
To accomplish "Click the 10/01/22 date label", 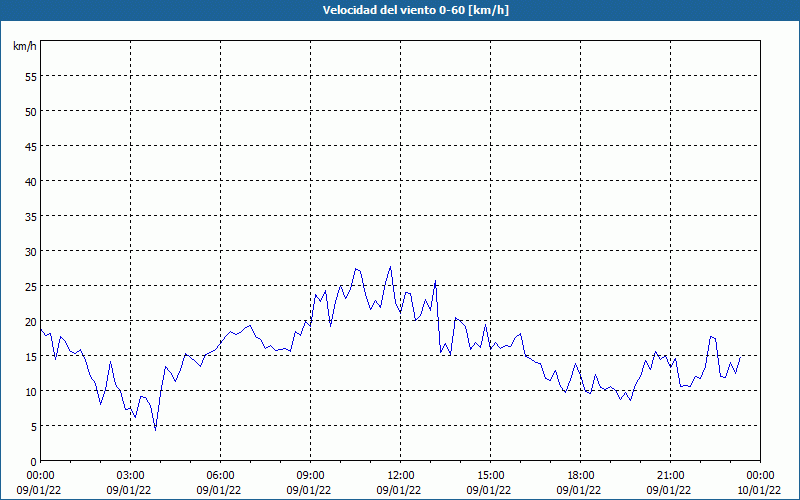I will 760,490.
